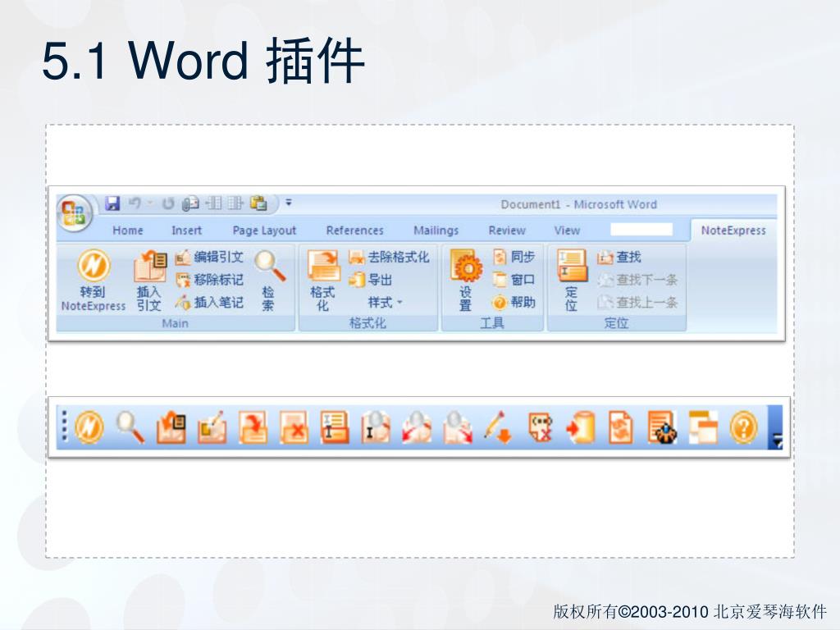Expand the 样式 dropdown in the ribbon
This screenshot has width=840, height=630.
(x=386, y=303)
